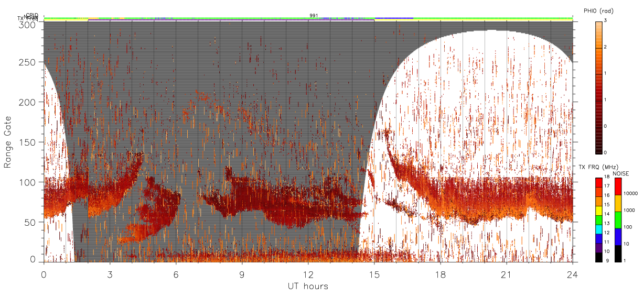Click the PHI0 (rad) gradient color bar
Viewport: 644px width, 297px height.
[598, 87]
